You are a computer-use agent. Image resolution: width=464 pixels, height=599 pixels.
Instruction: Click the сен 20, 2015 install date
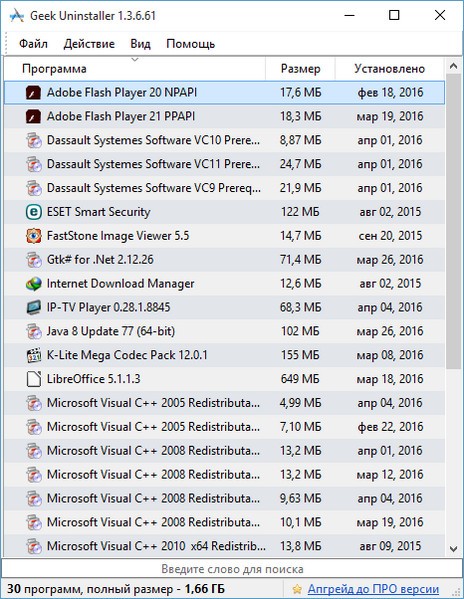pyautogui.click(x=390, y=236)
